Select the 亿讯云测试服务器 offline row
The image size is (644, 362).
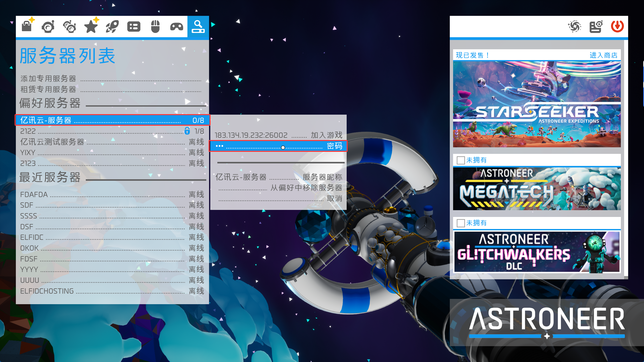(x=112, y=142)
